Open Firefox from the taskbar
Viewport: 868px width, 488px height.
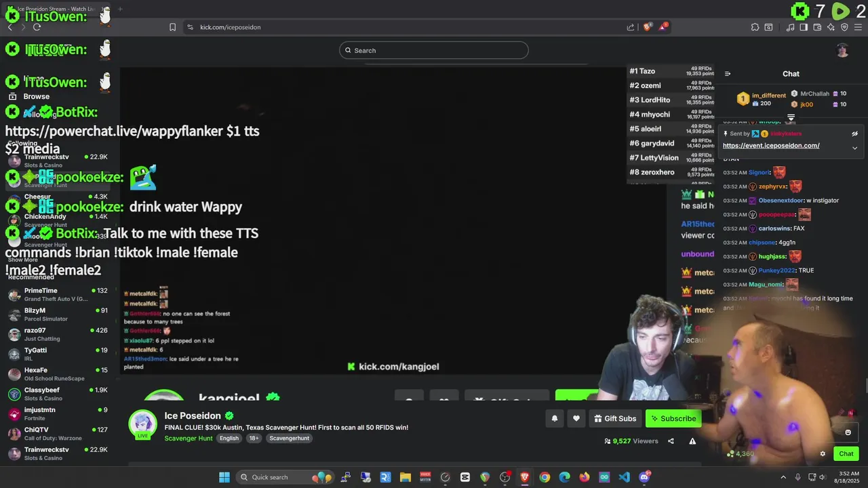click(x=585, y=477)
